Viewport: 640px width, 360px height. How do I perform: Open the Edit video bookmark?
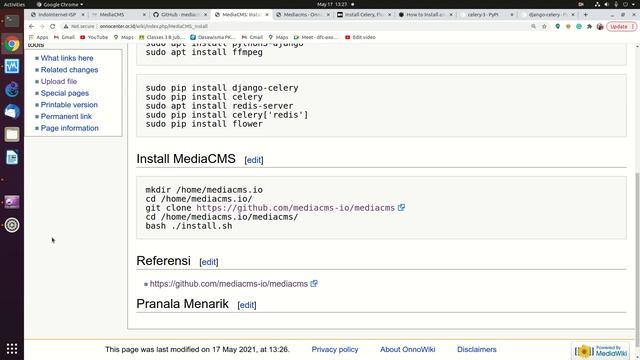[x=360, y=37]
